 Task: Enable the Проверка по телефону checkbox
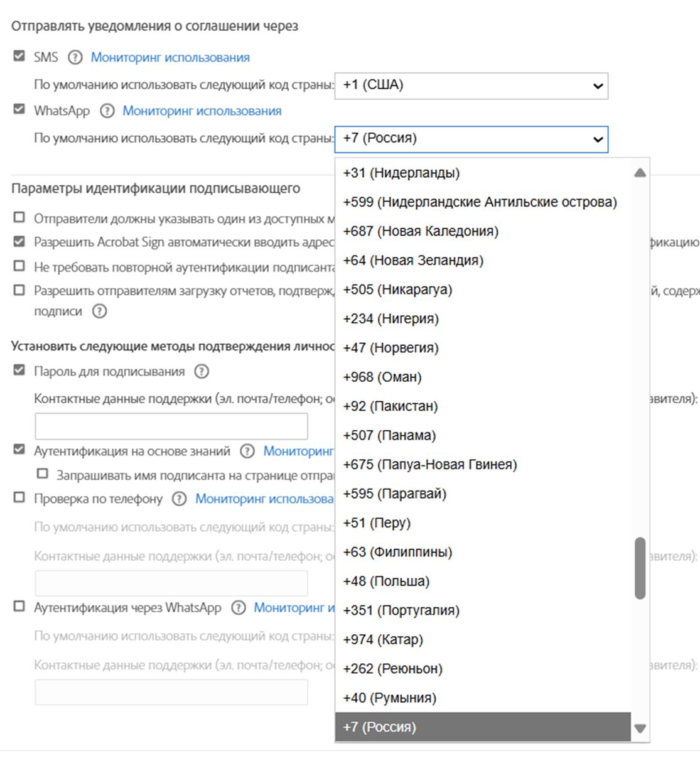click(19, 498)
